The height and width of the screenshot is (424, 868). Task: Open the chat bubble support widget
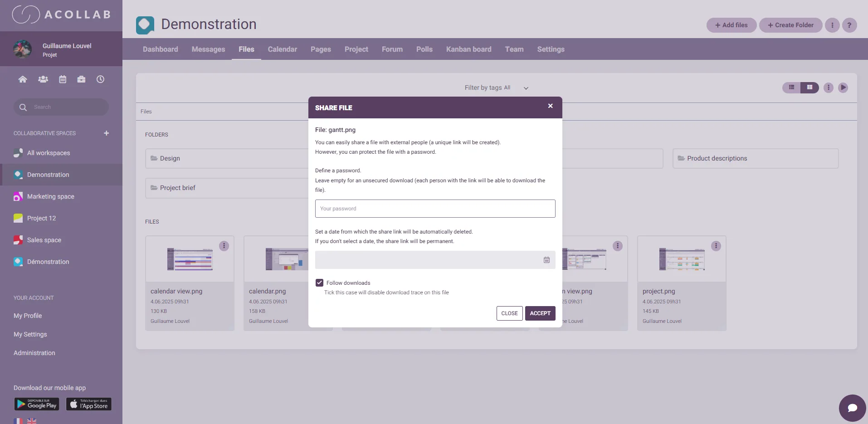pos(852,408)
